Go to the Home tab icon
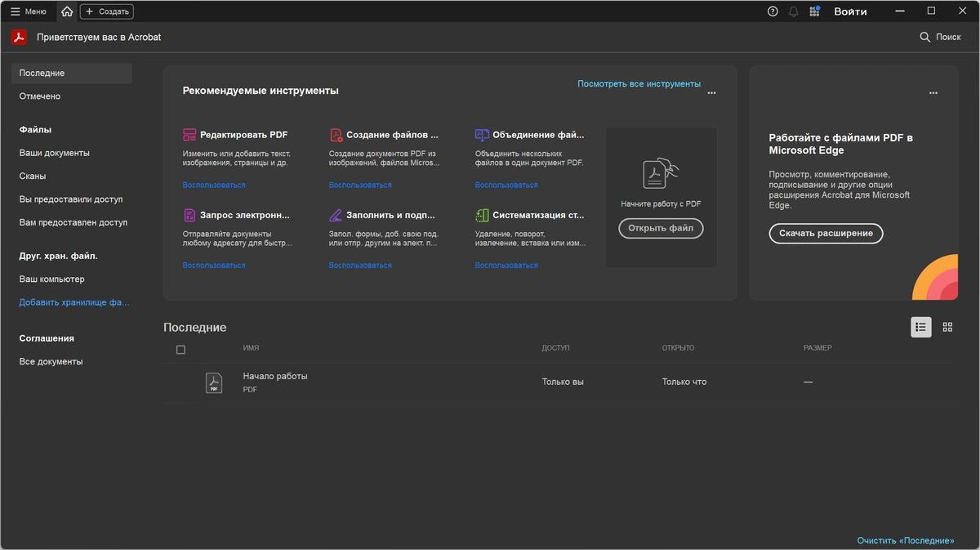Viewport: 980px width, 550px height. [67, 11]
